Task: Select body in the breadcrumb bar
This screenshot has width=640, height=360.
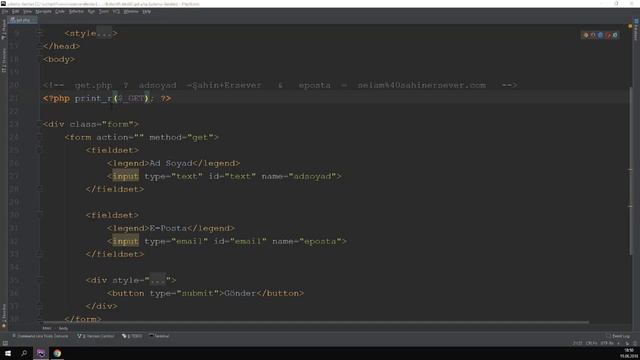Action: click(63, 328)
